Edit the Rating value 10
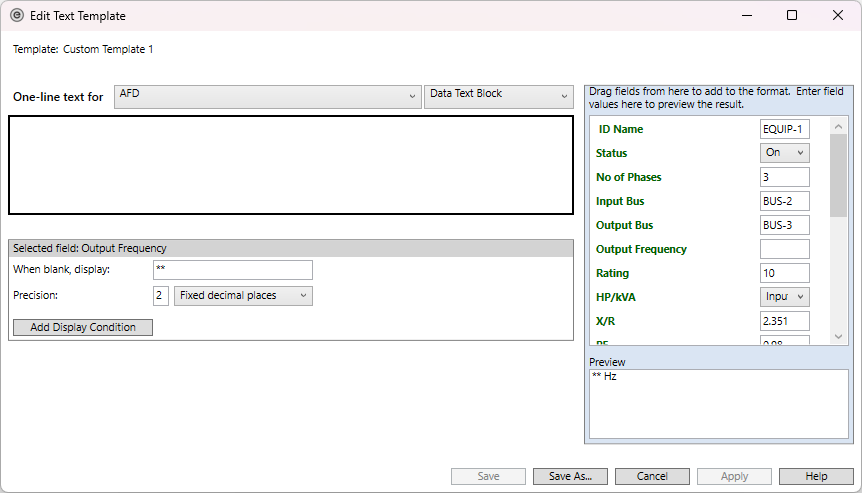The height and width of the screenshot is (493, 862). [x=784, y=273]
